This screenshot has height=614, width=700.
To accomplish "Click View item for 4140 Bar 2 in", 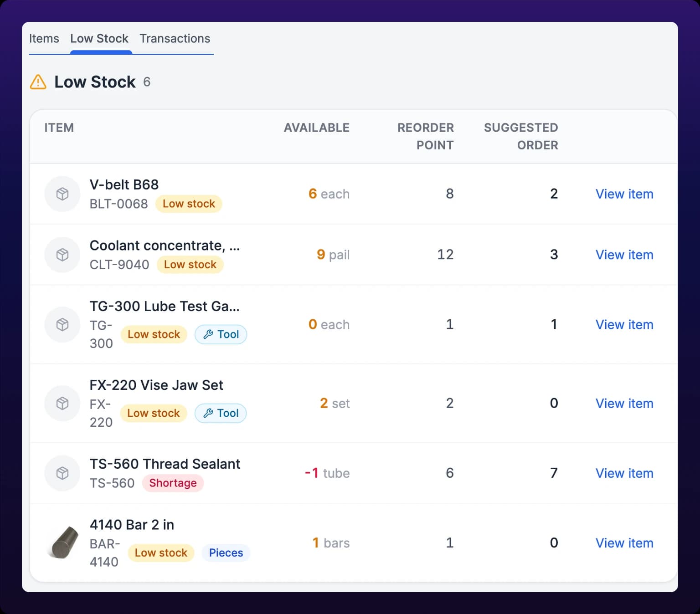I will coord(624,543).
